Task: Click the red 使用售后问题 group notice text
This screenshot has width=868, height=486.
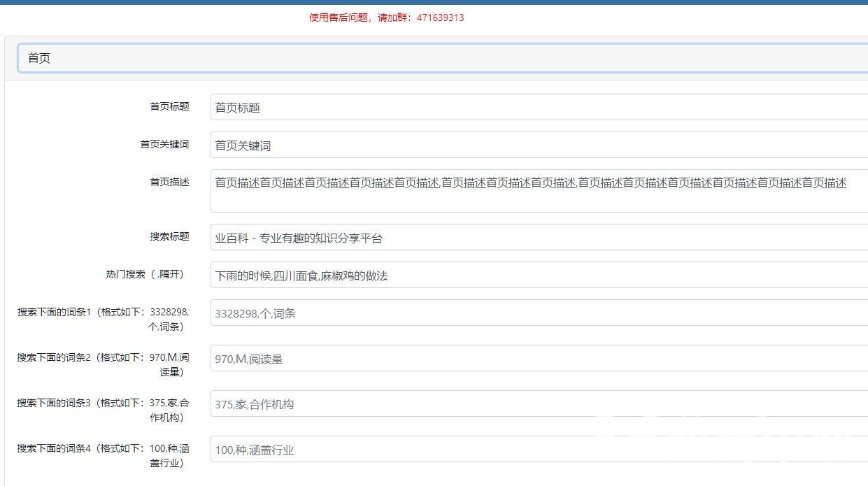Action: (386, 17)
